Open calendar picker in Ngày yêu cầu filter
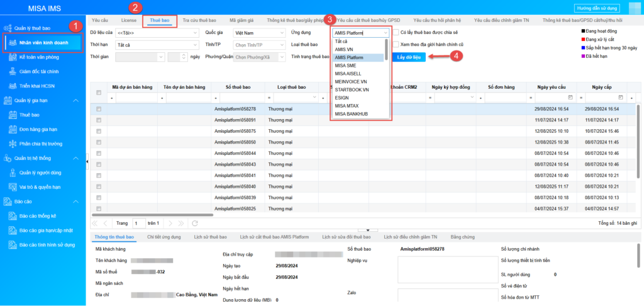This screenshot has width=644, height=308. (x=570, y=98)
